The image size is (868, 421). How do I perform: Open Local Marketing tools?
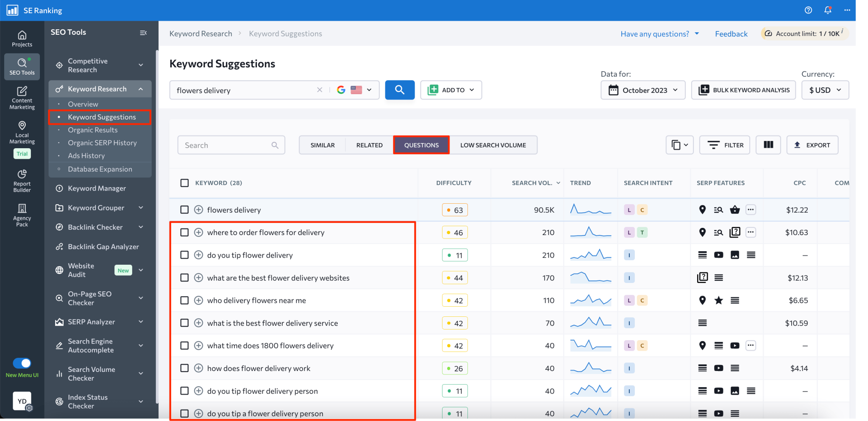pos(22,131)
